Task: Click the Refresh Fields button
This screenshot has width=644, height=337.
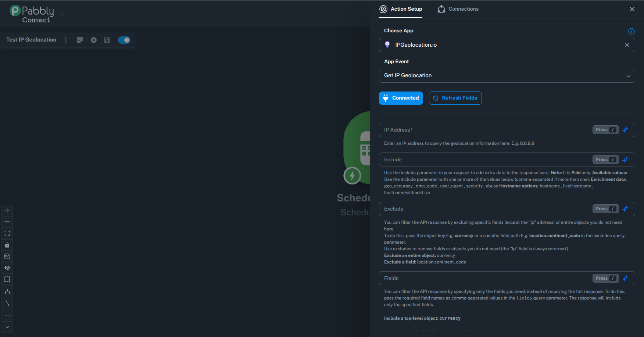Action: (x=455, y=98)
